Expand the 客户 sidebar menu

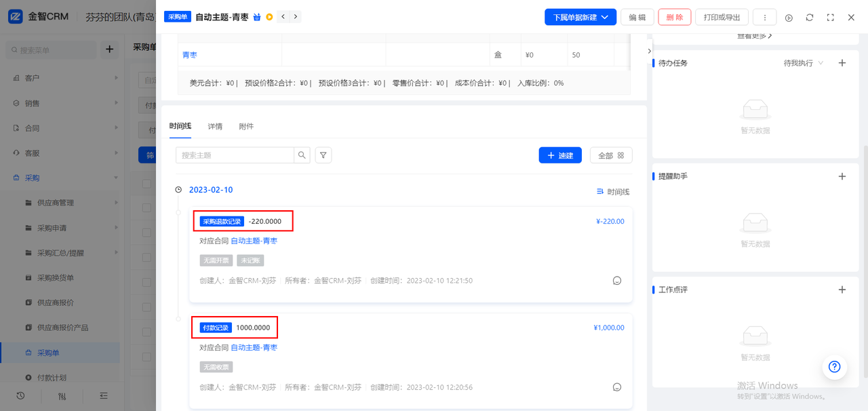tap(62, 78)
